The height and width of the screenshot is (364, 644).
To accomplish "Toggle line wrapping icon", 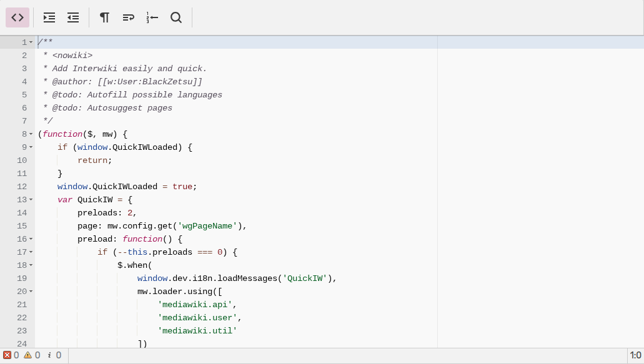I will click(x=128, y=17).
